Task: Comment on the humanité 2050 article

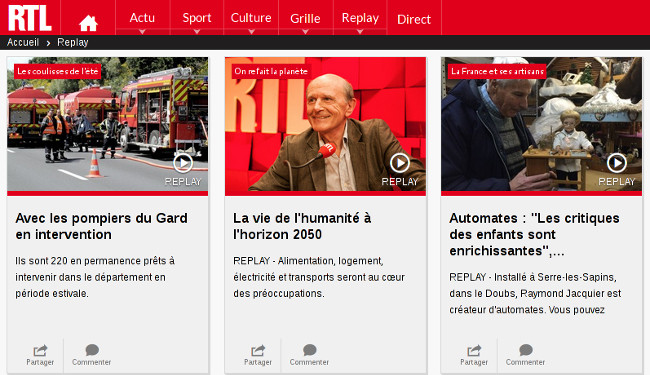Action: click(x=309, y=355)
